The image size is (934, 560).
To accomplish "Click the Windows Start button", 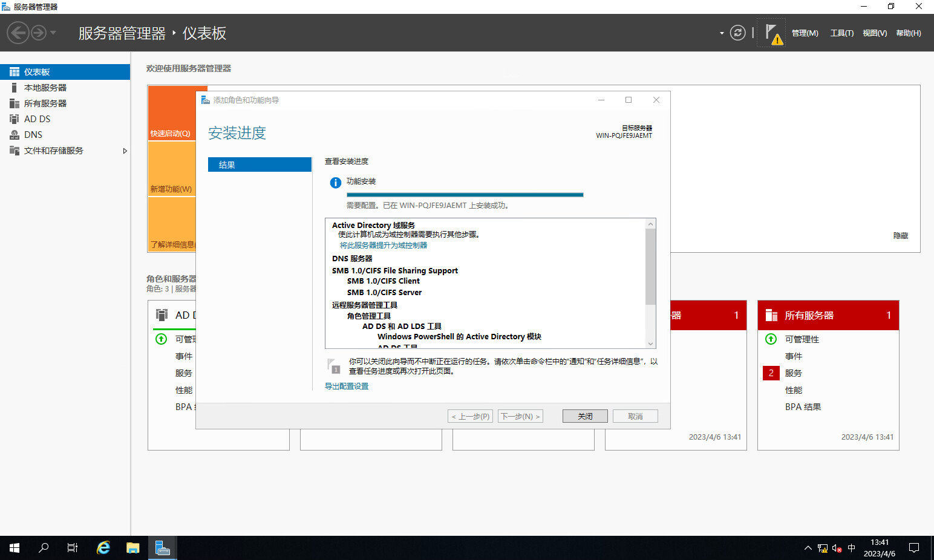I will tap(15, 548).
